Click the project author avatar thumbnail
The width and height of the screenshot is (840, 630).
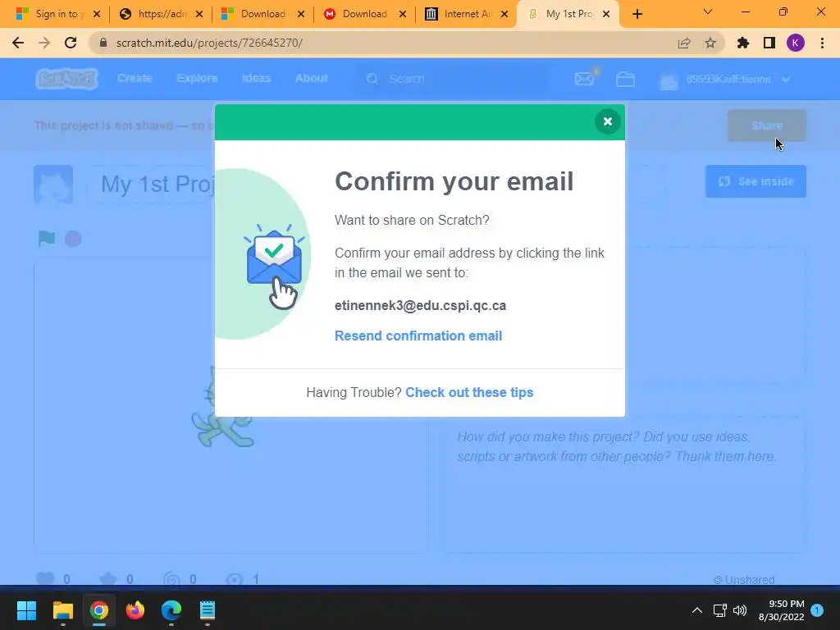coord(53,185)
